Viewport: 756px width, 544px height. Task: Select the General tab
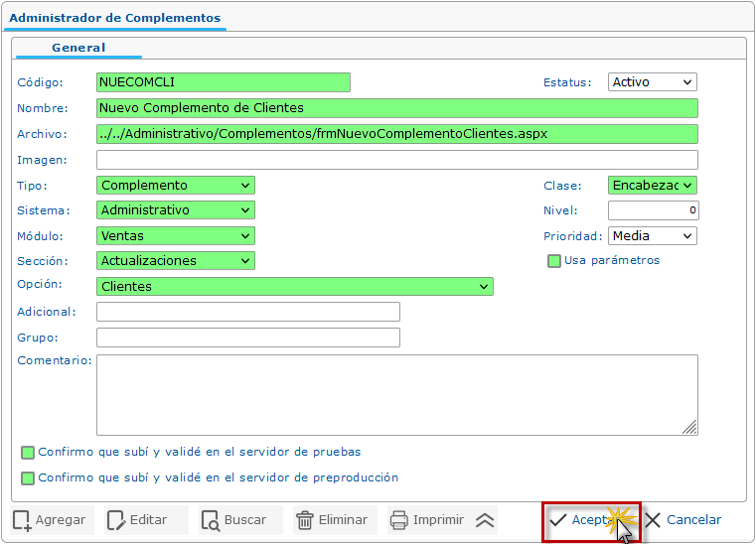pyautogui.click(x=78, y=48)
